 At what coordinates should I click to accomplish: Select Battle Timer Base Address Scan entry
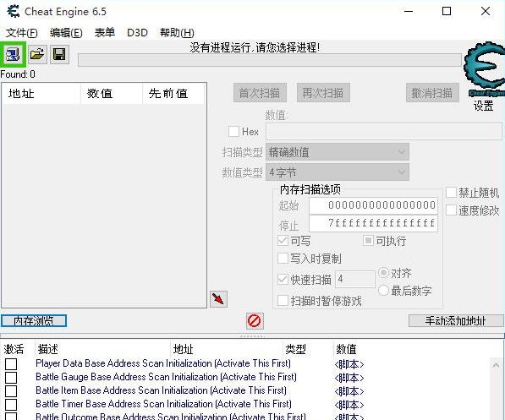pyautogui.click(x=163, y=404)
